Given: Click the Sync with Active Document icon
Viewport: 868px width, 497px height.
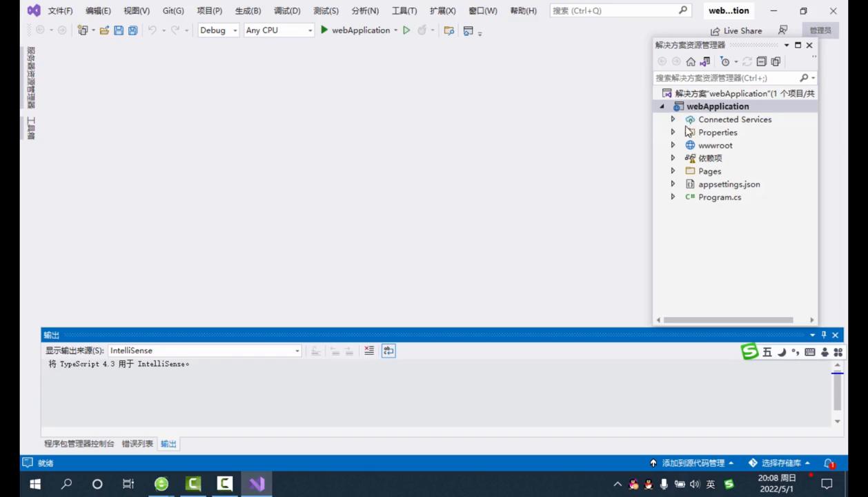Looking at the screenshot, I should (704, 61).
